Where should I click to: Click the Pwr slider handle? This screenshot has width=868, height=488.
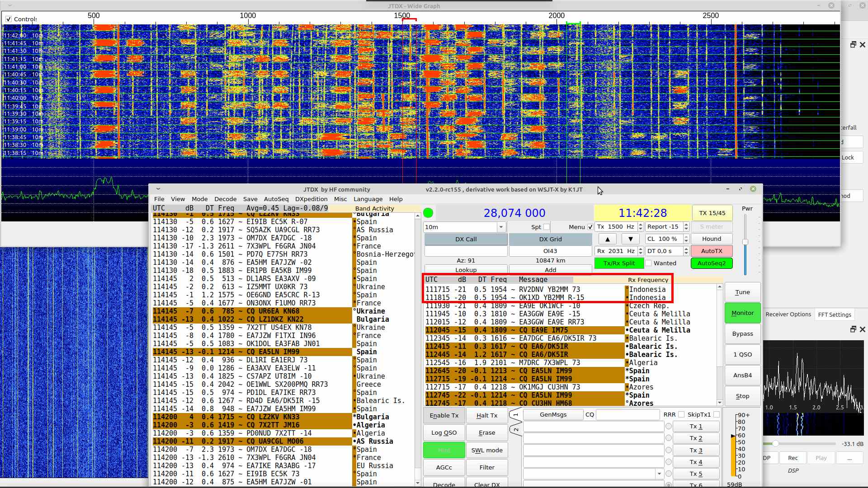click(x=745, y=242)
